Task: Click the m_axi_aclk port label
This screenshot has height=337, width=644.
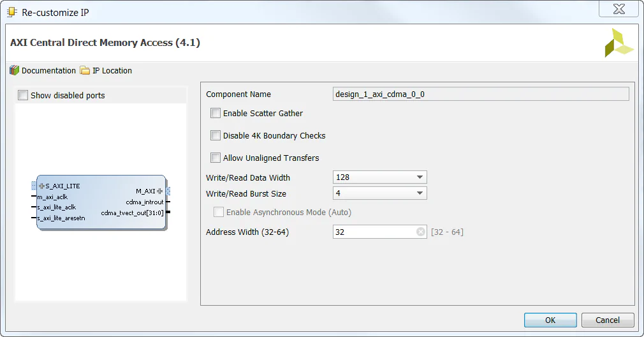Action: tap(52, 197)
